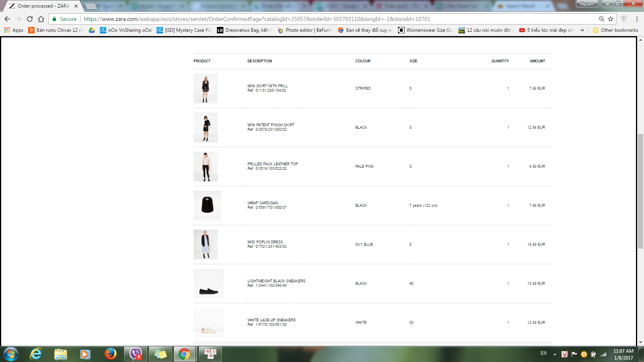
Task: Switch to the Order processed - ZARA tab
Action: tap(43, 6)
